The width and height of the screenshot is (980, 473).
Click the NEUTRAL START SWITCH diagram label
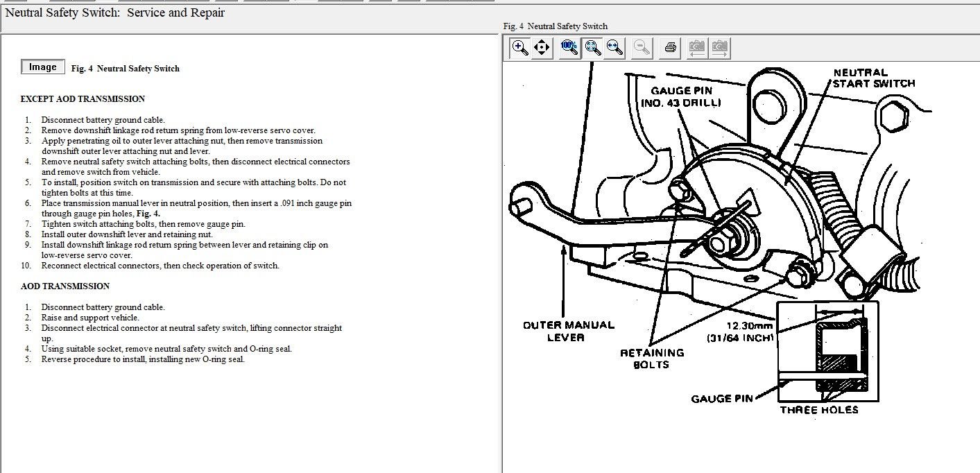[873, 78]
